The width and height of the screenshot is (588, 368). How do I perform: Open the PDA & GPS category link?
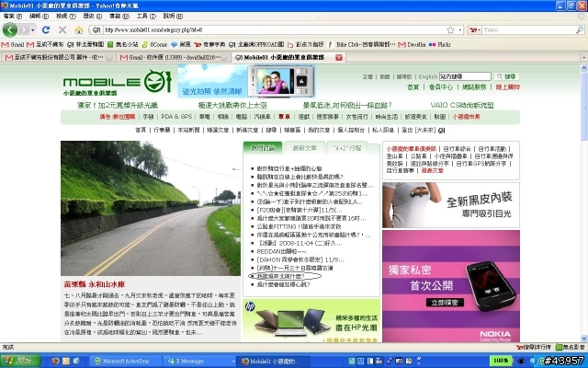tap(176, 117)
